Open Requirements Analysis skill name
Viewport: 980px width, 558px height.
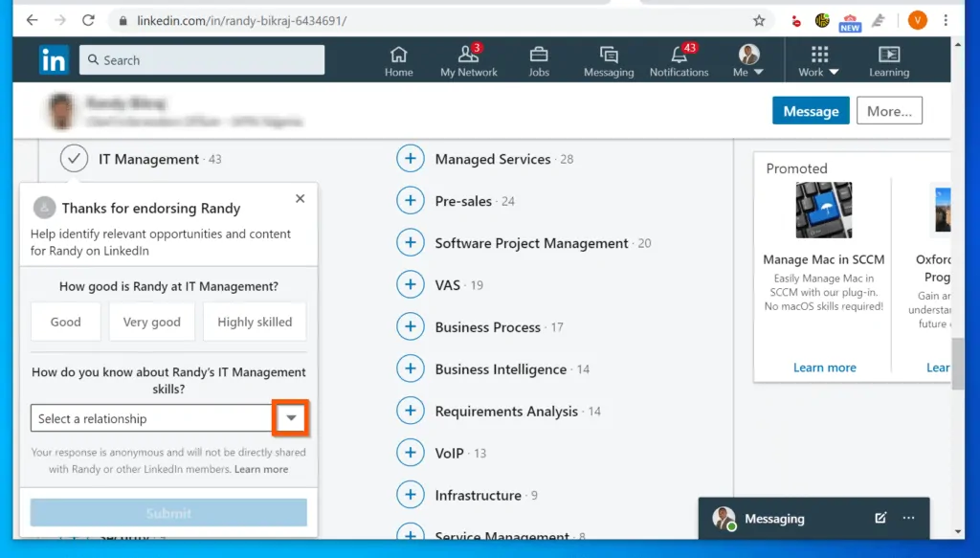point(506,412)
